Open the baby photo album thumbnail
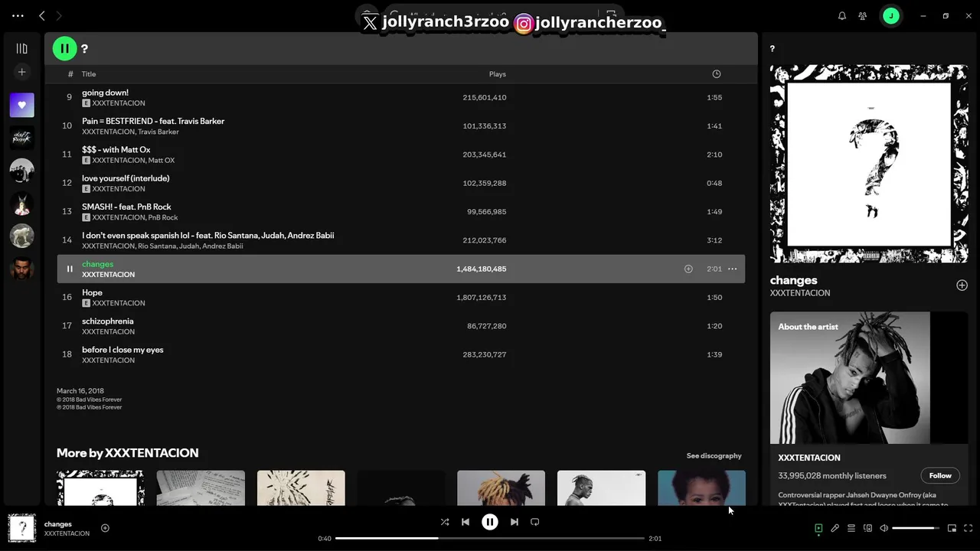The image size is (980, 551). (701, 488)
